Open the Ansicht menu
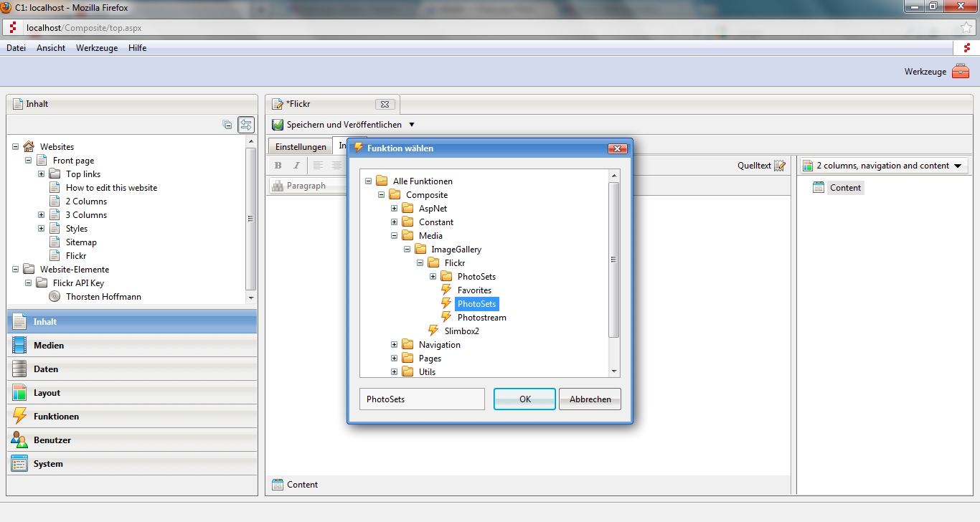 [51, 48]
